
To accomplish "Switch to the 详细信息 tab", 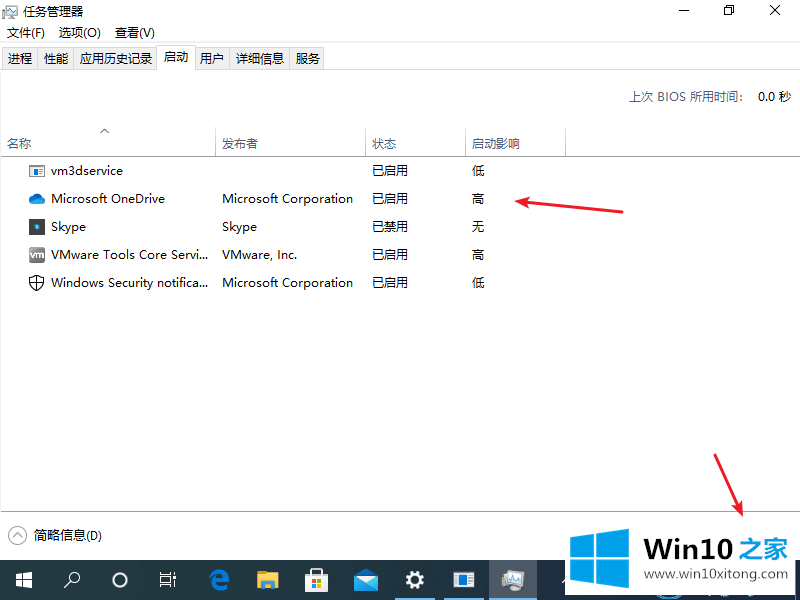I will click(260, 59).
